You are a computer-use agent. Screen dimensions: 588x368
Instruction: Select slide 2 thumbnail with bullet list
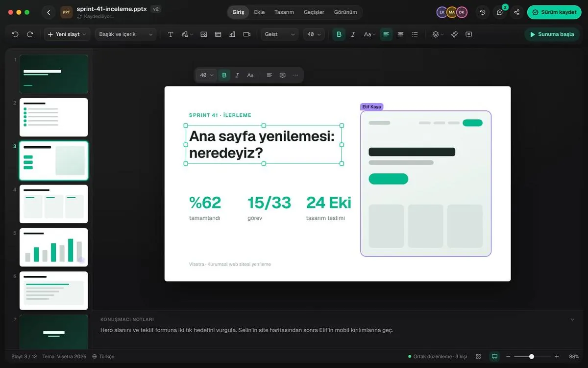pos(54,117)
